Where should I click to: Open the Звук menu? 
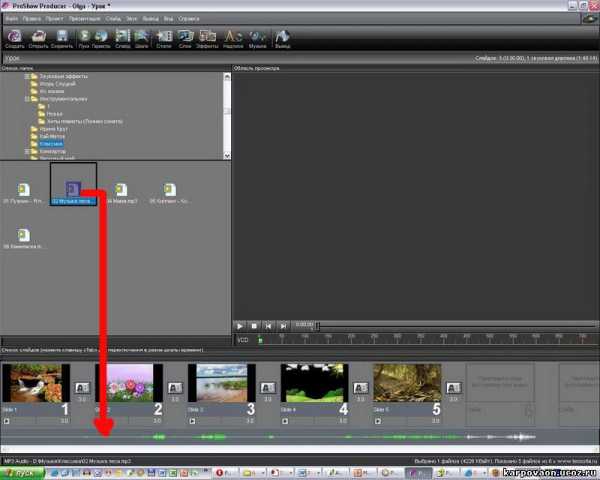[131, 18]
